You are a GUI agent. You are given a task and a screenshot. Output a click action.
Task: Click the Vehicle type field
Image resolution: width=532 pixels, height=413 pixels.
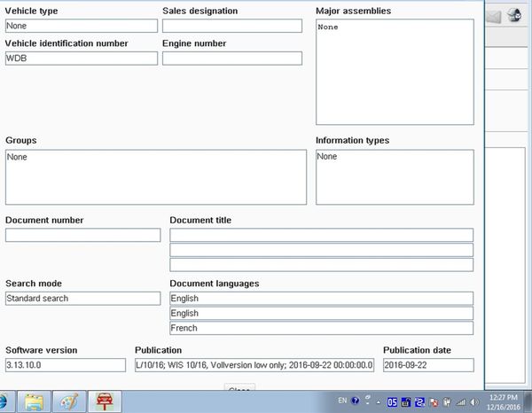[x=79, y=26]
